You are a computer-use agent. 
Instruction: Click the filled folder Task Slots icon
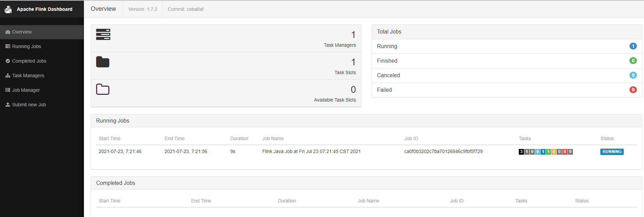click(103, 62)
